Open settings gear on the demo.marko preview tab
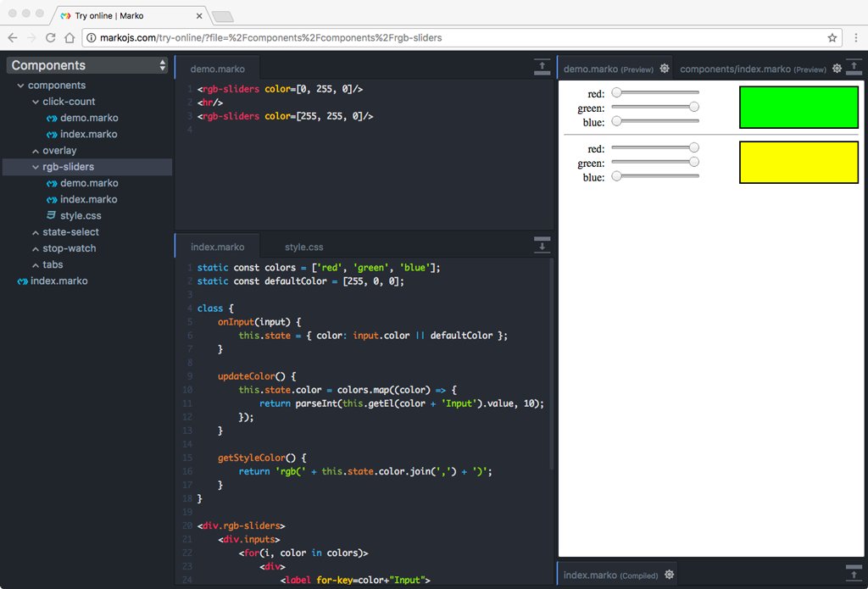Viewport: 868px width, 589px height. tap(665, 69)
